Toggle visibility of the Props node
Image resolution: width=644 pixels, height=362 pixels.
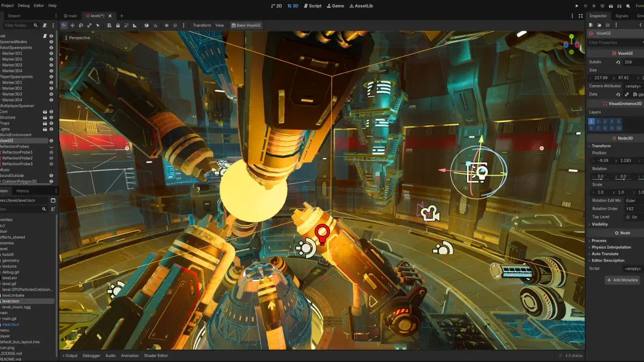tap(52, 123)
